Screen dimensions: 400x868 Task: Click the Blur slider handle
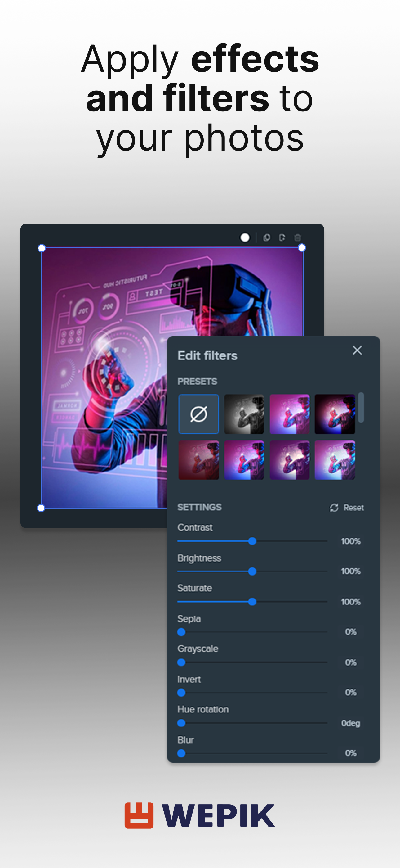tap(181, 753)
